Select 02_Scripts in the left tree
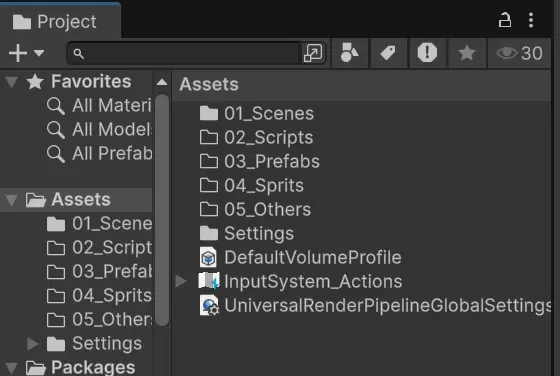Image resolution: width=560 pixels, height=376 pixels. (99, 248)
